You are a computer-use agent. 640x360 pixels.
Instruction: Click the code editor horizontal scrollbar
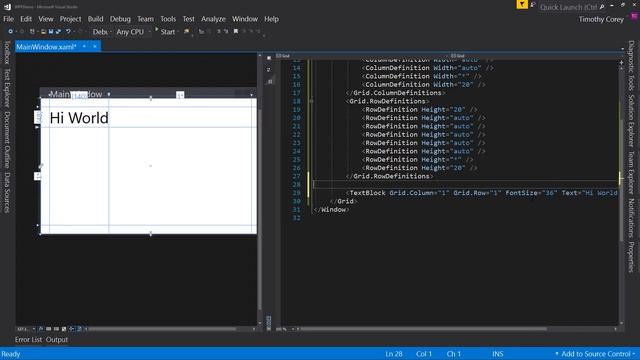(x=423, y=329)
